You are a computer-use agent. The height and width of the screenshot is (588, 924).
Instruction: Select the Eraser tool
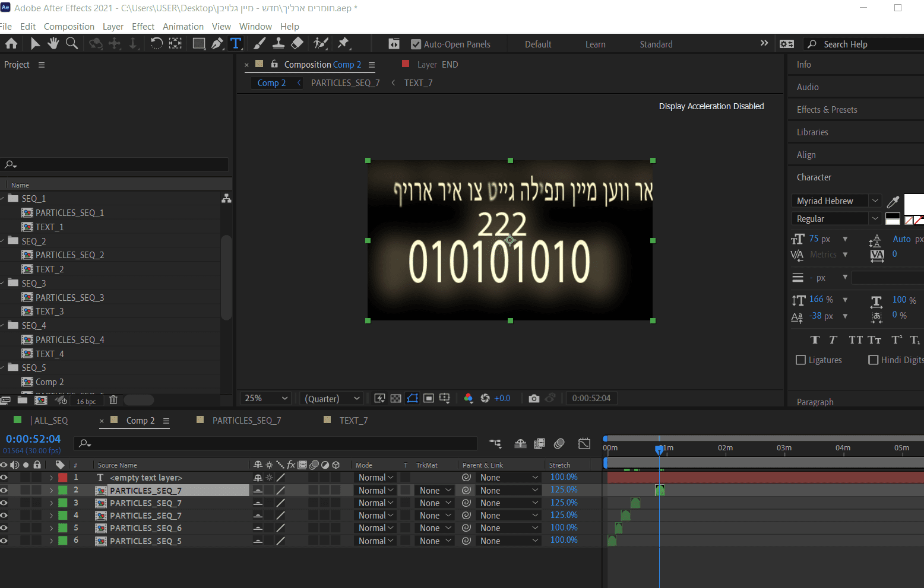[x=297, y=43]
